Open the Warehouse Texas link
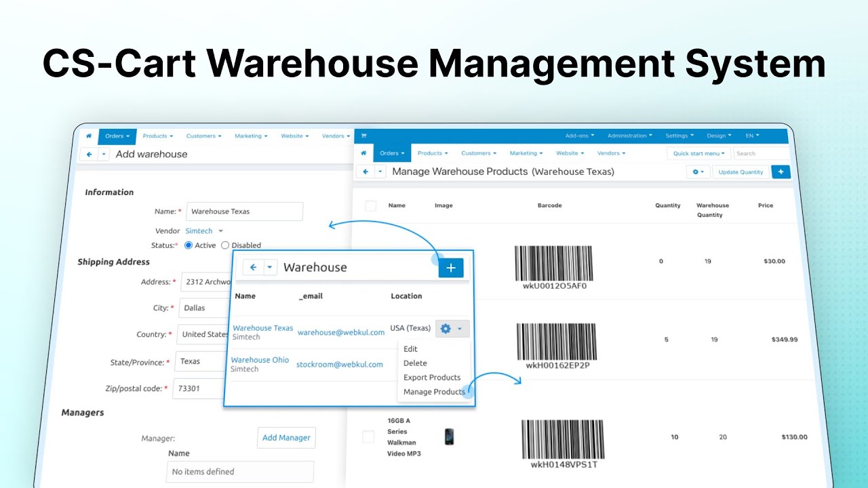 click(263, 328)
